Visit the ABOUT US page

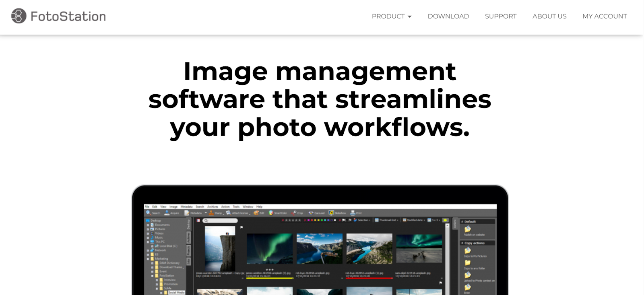[549, 16]
